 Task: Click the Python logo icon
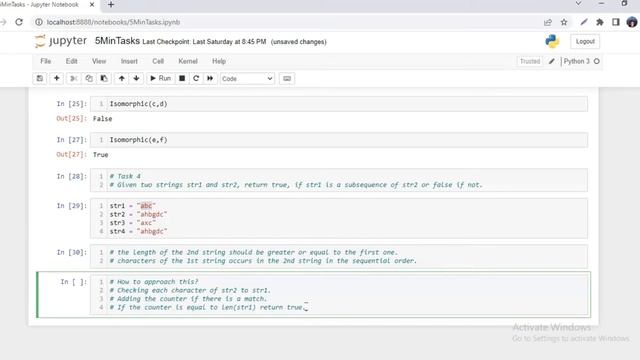point(552,41)
